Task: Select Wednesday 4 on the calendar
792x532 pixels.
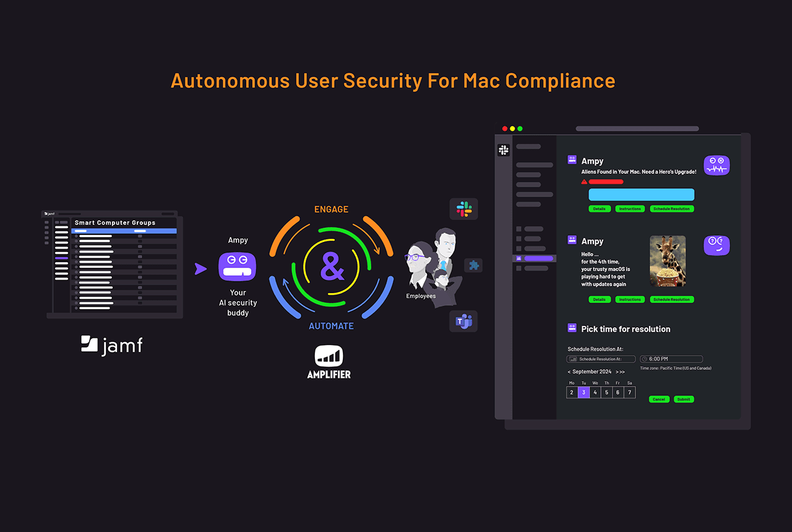Action: point(595,392)
